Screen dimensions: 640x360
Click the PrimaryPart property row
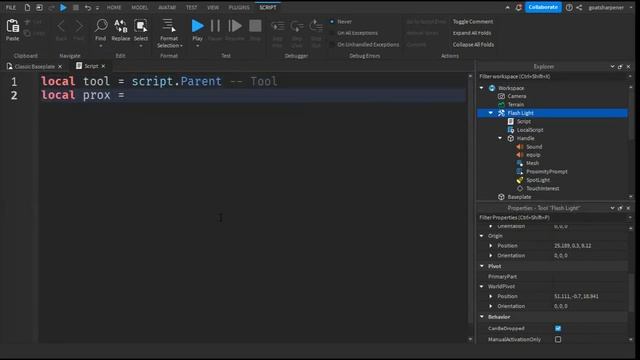click(553, 276)
